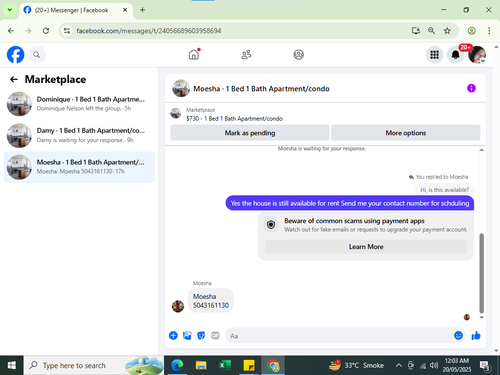The width and height of the screenshot is (500, 375).
Task: Click the Windows taskbar search box
Action: [x=94, y=365]
